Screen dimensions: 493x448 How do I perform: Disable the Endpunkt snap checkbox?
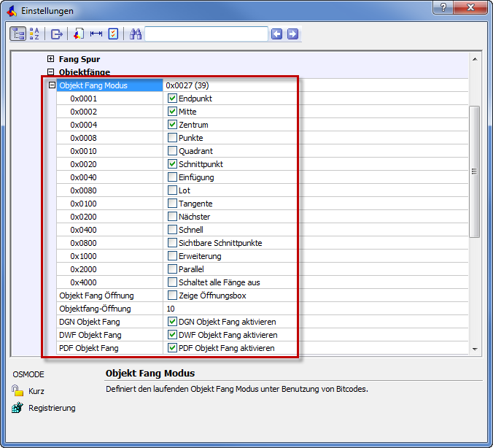(172, 99)
